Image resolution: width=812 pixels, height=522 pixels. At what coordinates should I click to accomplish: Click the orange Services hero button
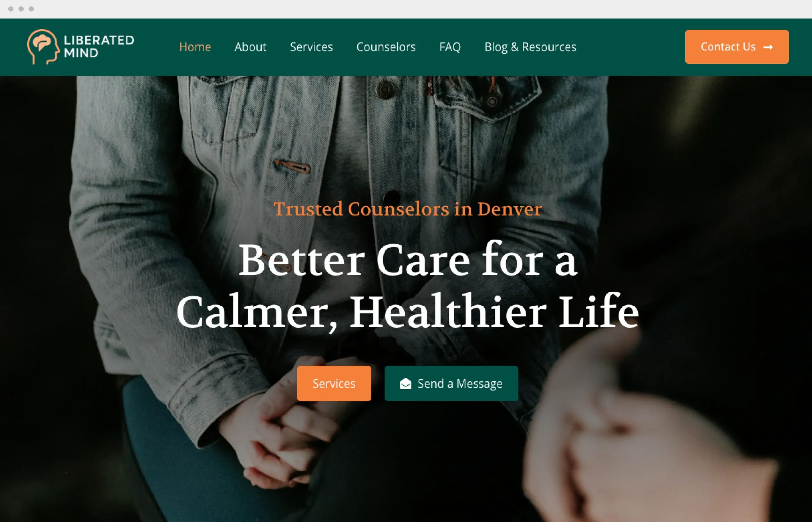[334, 384]
